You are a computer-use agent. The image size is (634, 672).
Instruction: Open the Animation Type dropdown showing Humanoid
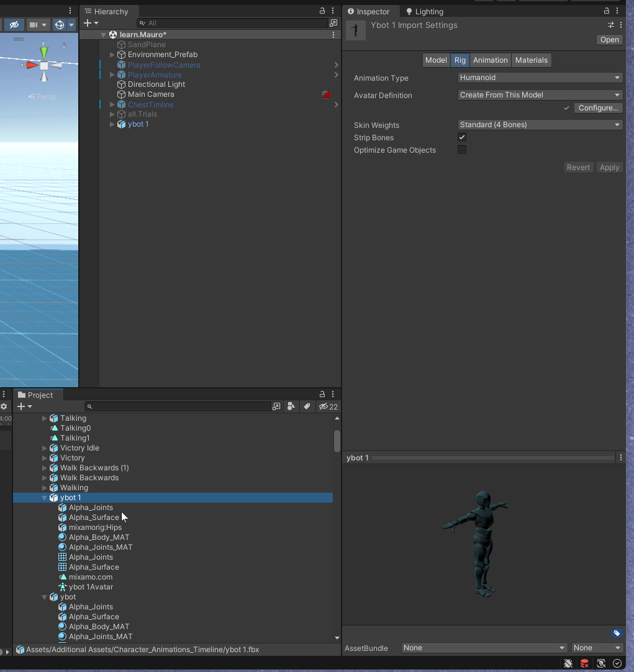tap(539, 78)
